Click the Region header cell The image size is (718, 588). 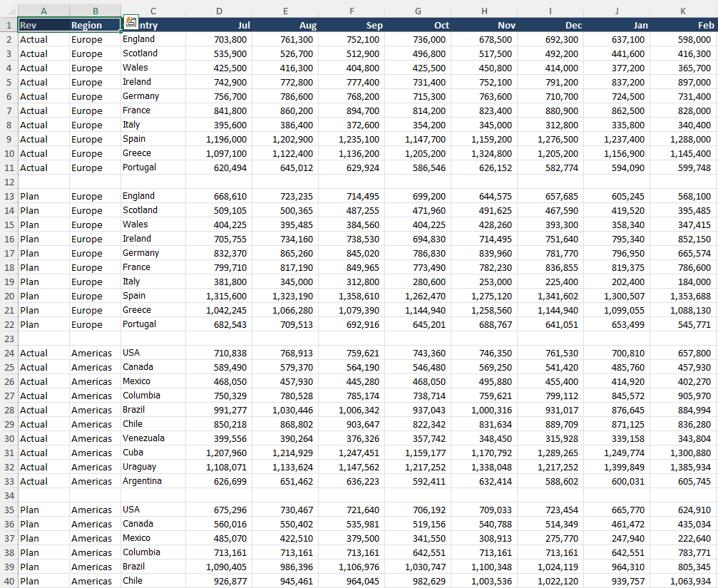coord(96,25)
